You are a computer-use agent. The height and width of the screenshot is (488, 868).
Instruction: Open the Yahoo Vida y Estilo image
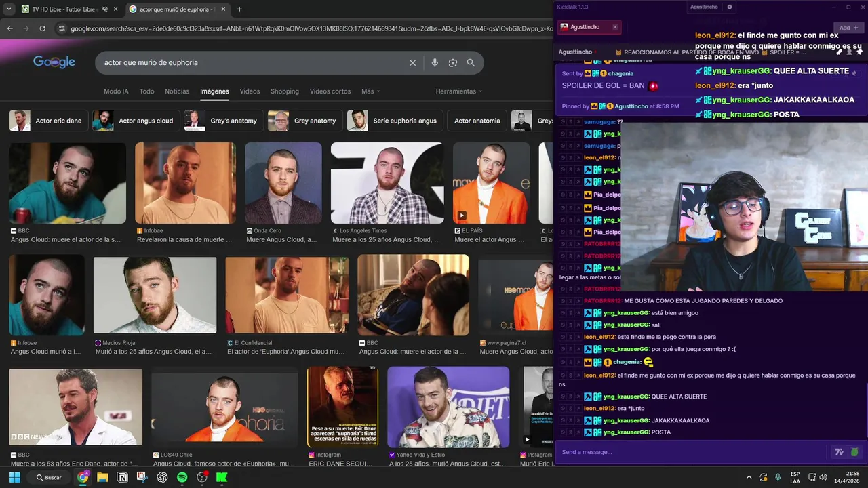coord(448,407)
